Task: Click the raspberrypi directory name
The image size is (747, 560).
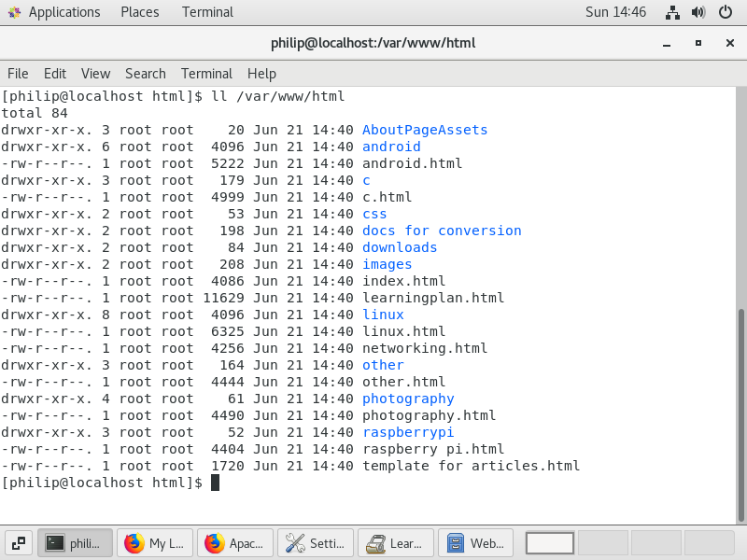Action: (x=408, y=432)
